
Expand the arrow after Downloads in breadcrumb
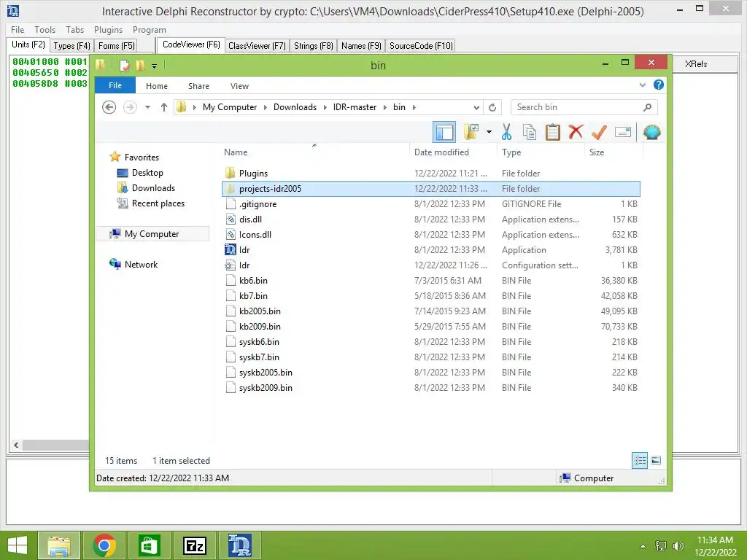[x=325, y=107]
